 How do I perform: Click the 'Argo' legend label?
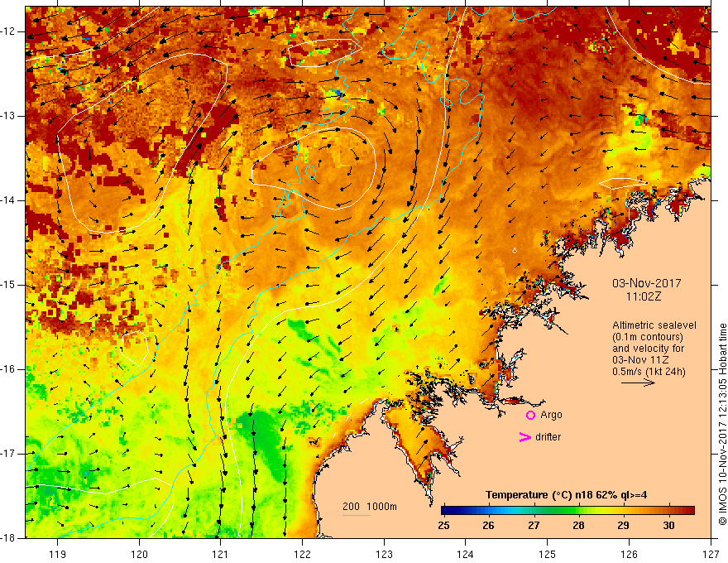coord(551,415)
